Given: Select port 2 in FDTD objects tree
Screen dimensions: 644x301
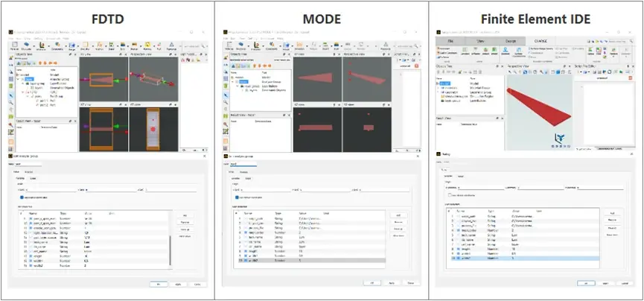Looking at the screenshot, I should click(44, 105).
